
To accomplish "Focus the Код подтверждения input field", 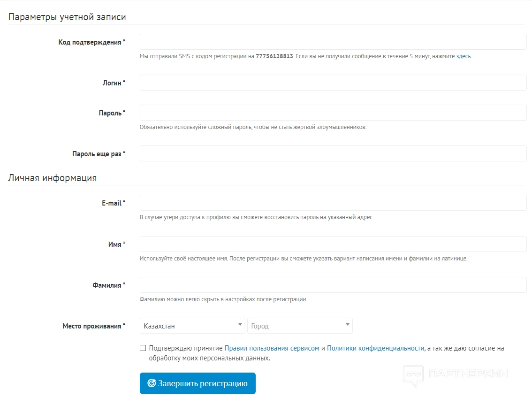I will click(x=333, y=42).
